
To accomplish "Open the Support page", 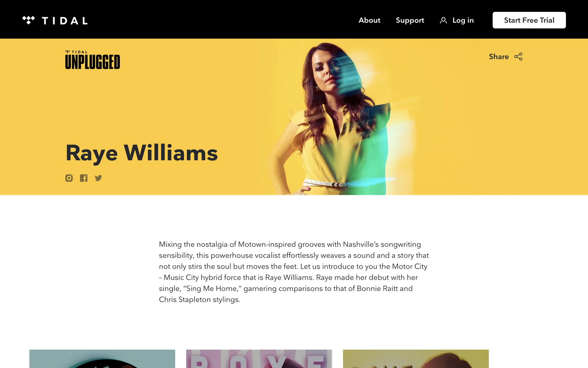I will [410, 20].
